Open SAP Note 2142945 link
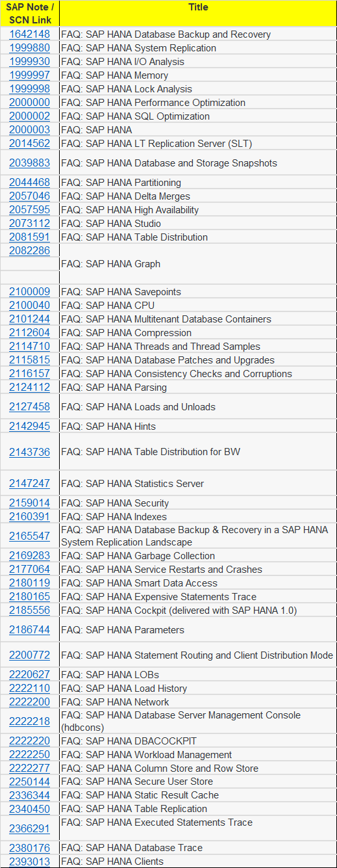The height and width of the screenshot is (868, 337). (x=29, y=427)
